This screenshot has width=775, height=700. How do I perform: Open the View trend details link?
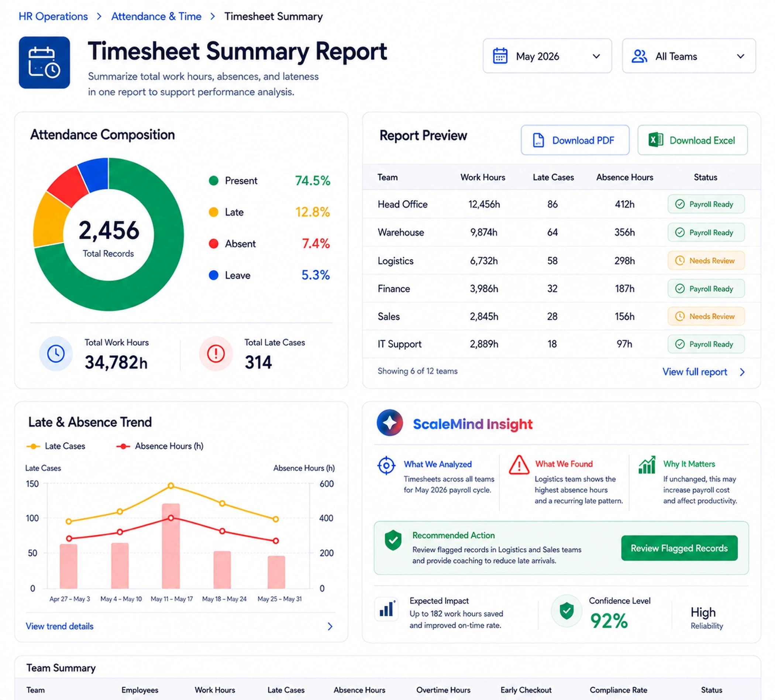pyautogui.click(x=59, y=627)
